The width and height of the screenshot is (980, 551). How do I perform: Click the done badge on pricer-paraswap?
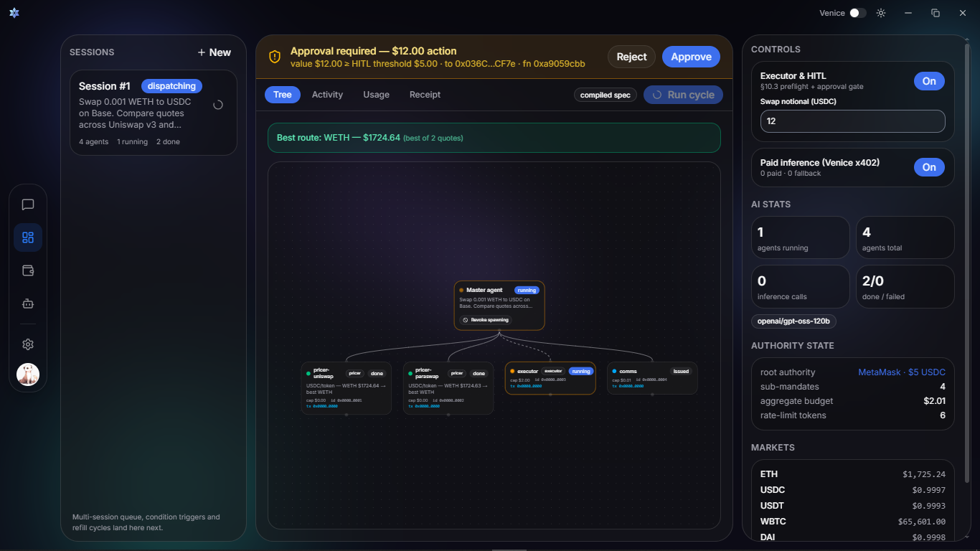(x=479, y=374)
